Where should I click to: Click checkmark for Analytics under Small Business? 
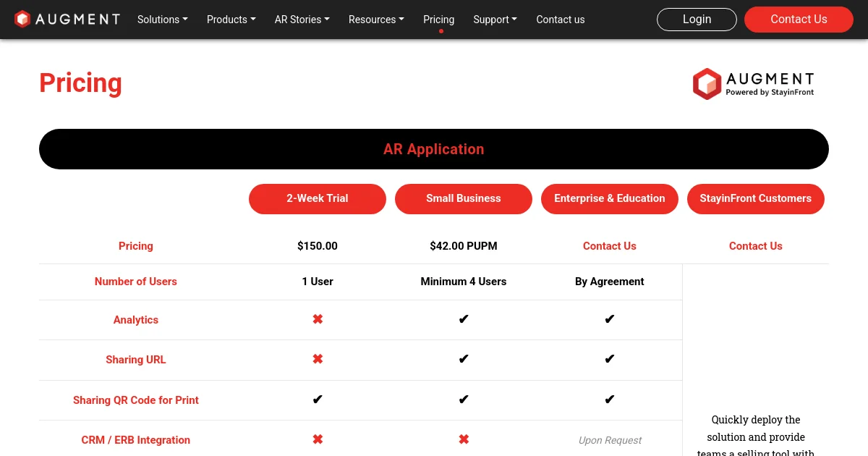pyautogui.click(x=464, y=319)
